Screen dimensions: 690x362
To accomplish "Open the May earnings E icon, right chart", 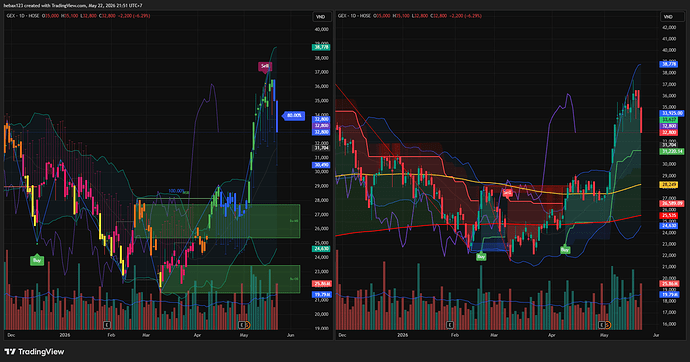I will point(602,325).
